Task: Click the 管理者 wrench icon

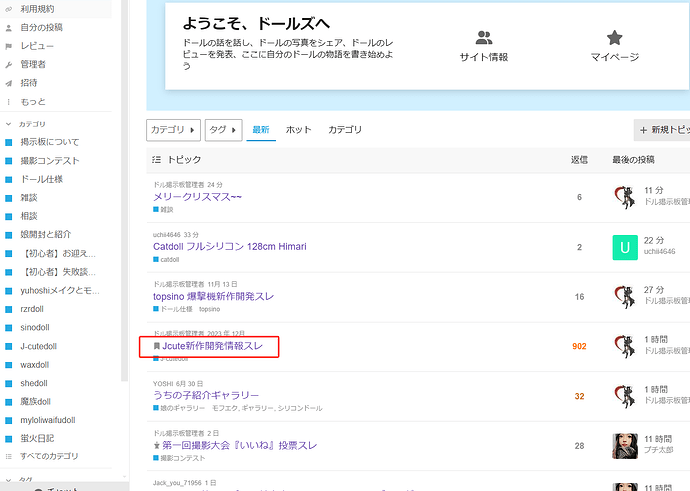Action: point(8,65)
